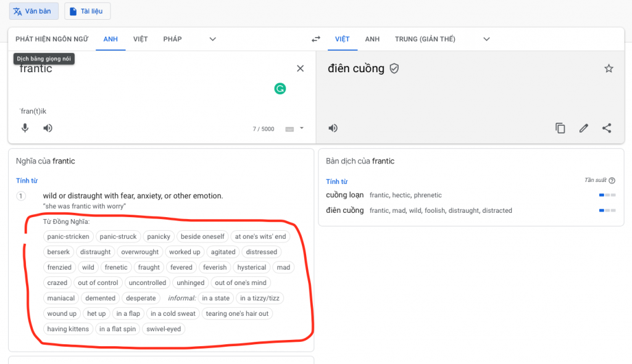Select PHÁT HIỆN NGÔN NGỮ source tab
This screenshot has width=632, height=364.
[x=52, y=39]
